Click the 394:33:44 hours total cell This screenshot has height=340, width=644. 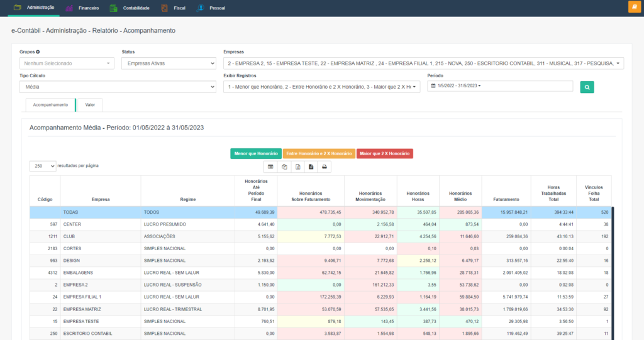click(x=553, y=212)
